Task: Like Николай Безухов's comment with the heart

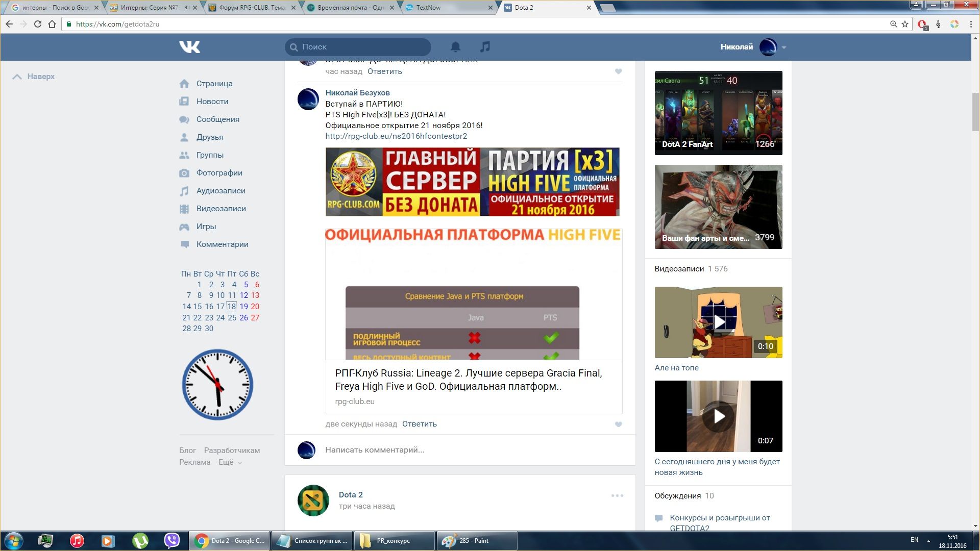Action: tap(618, 424)
